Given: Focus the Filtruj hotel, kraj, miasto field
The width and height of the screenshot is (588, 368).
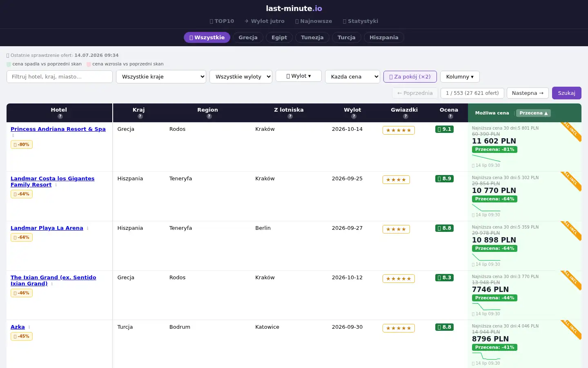Looking at the screenshot, I should pyautogui.click(x=60, y=77).
